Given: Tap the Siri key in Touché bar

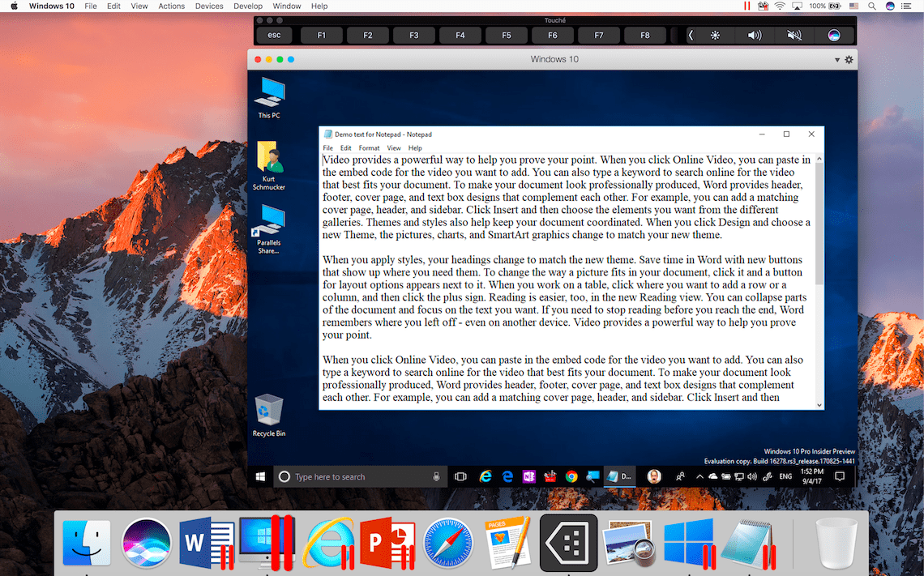Looking at the screenshot, I should (x=834, y=36).
